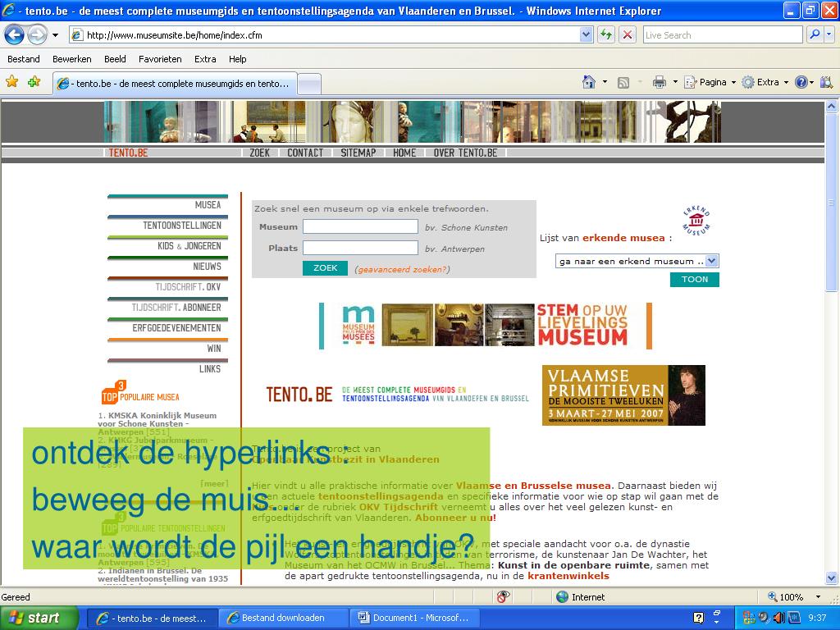Open the search provider options dropdown
The image size is (840, 630).
829,35
